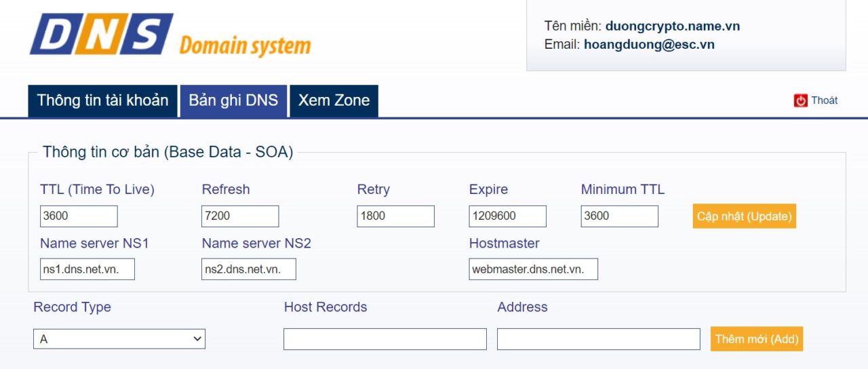
Task: Edit the Name server NS1 field
Action: coord(87,269)
